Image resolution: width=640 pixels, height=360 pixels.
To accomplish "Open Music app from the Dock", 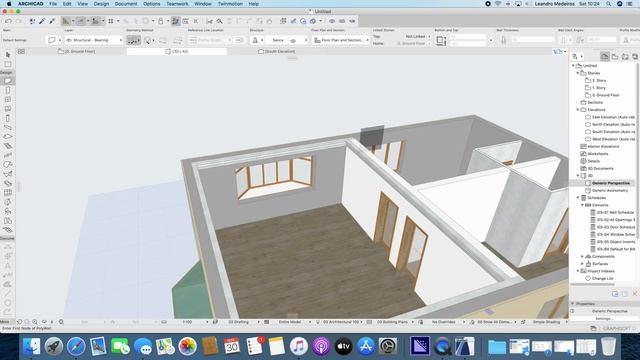I will point(299,347).
